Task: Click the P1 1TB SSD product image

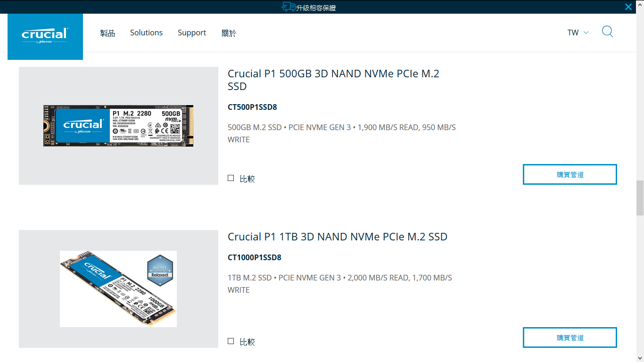Action: tap(118, 289)
